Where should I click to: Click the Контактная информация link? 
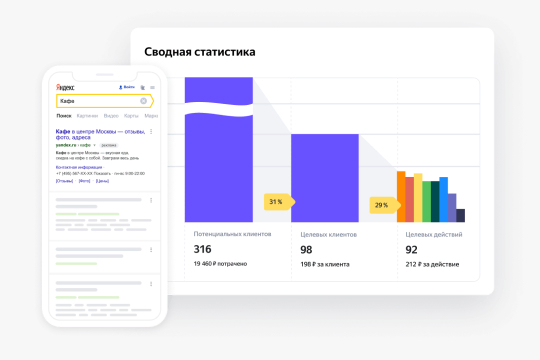[x=79, y=167]
